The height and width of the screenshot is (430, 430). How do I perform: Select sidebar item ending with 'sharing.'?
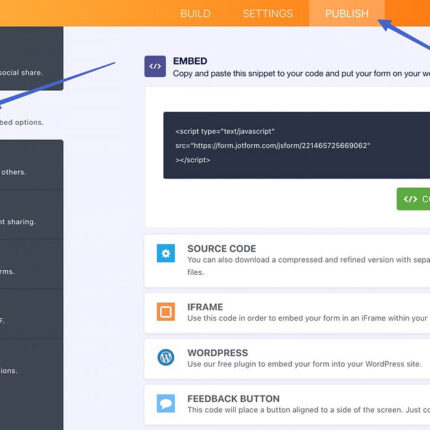coord(31,214)
